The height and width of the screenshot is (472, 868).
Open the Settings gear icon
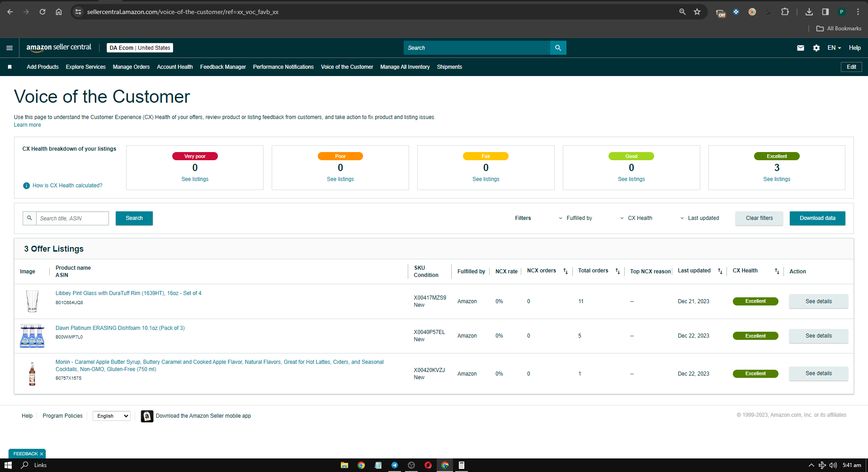tap(816, 48)
